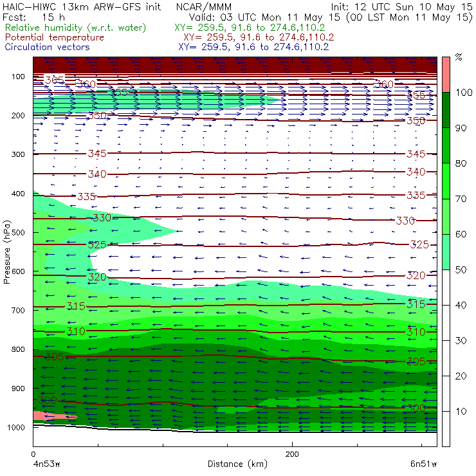Click the "200" distance axis tick label

coord(292,454)
